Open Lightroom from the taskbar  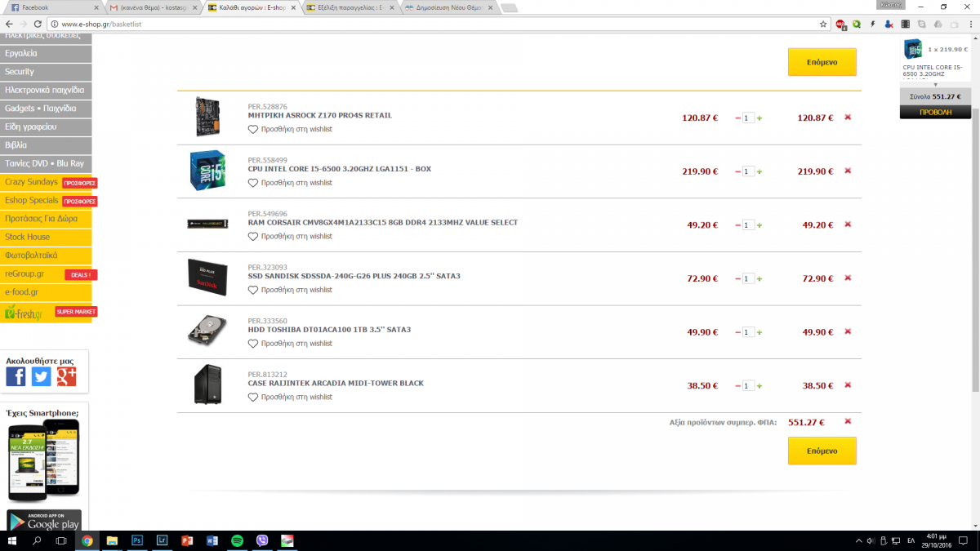tap(162, 540)
